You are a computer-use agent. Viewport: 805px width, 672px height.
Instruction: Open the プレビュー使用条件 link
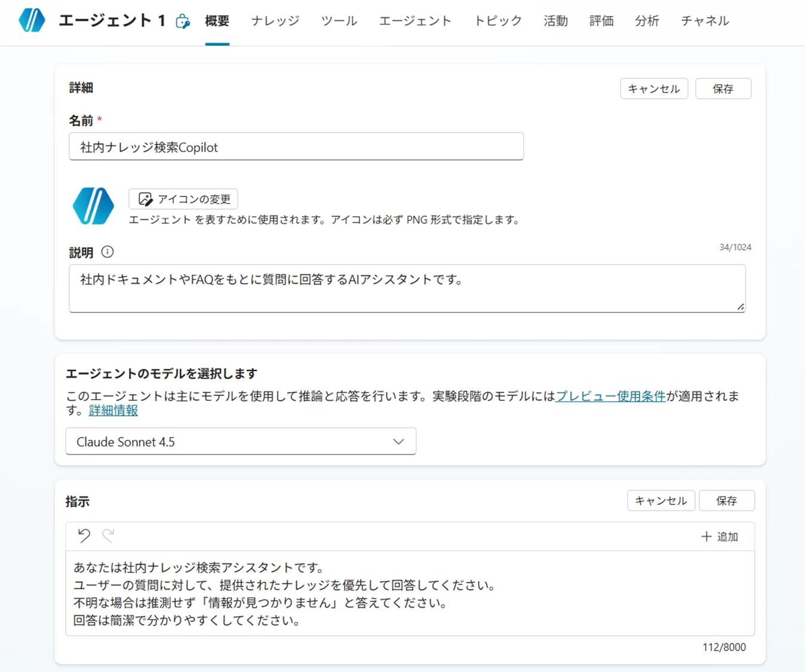point(610,395)
